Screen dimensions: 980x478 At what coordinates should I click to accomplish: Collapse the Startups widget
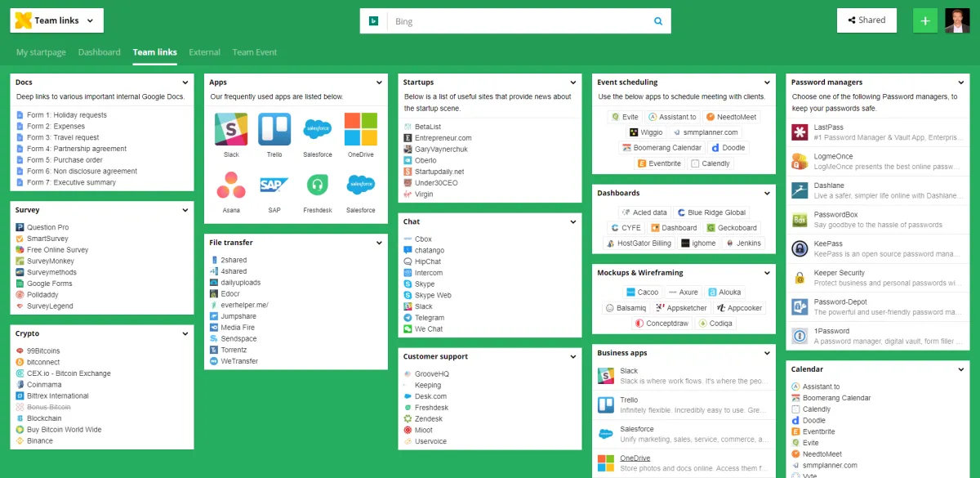coord(573,83)
